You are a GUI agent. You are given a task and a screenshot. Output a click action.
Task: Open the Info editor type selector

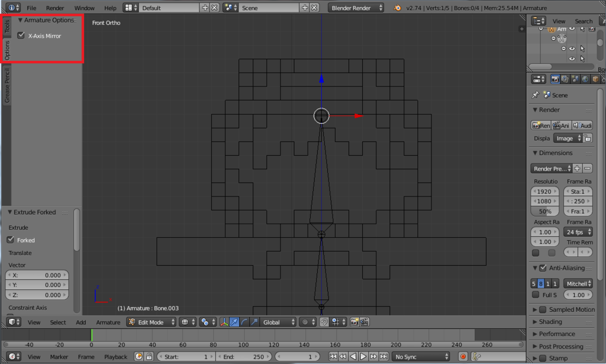pos(13,8)
